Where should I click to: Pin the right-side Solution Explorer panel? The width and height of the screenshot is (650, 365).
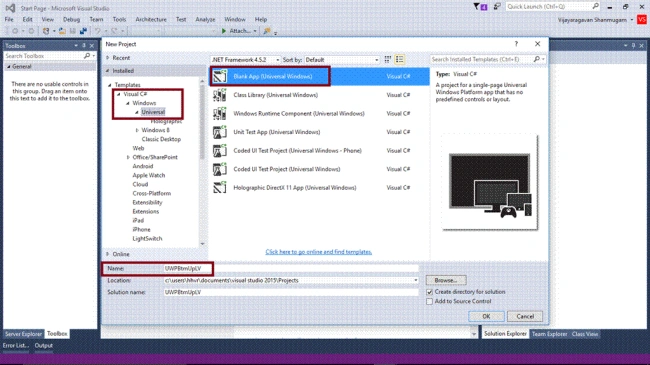[x=633, y=46]
